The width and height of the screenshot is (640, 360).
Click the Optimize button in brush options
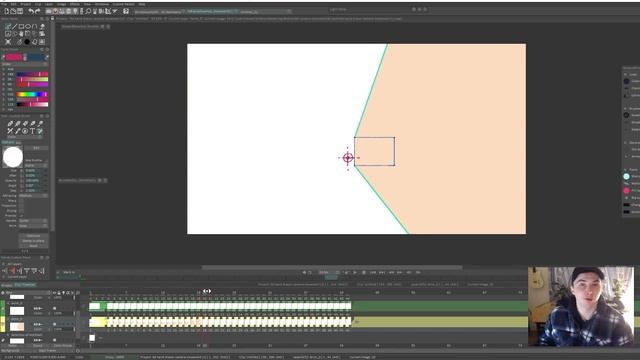pyautogui.click(x=33, y=236)
